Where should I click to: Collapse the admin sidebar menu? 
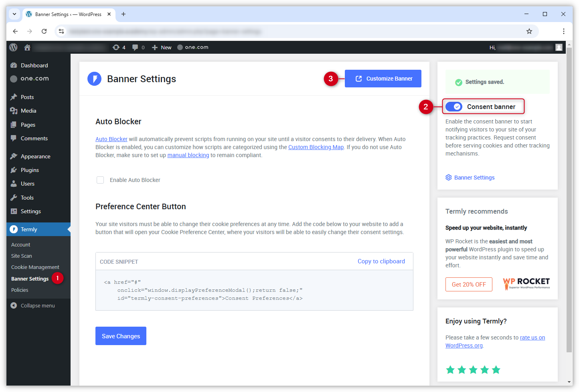point(36,305)
